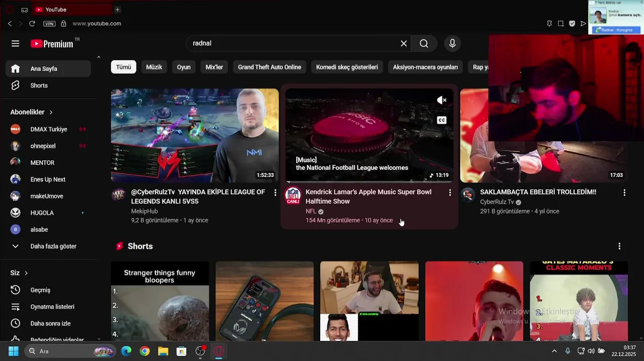Click the pinboard pin icon in toolbar
This screenshot has width=644, height=361.
tap(549, 24)
